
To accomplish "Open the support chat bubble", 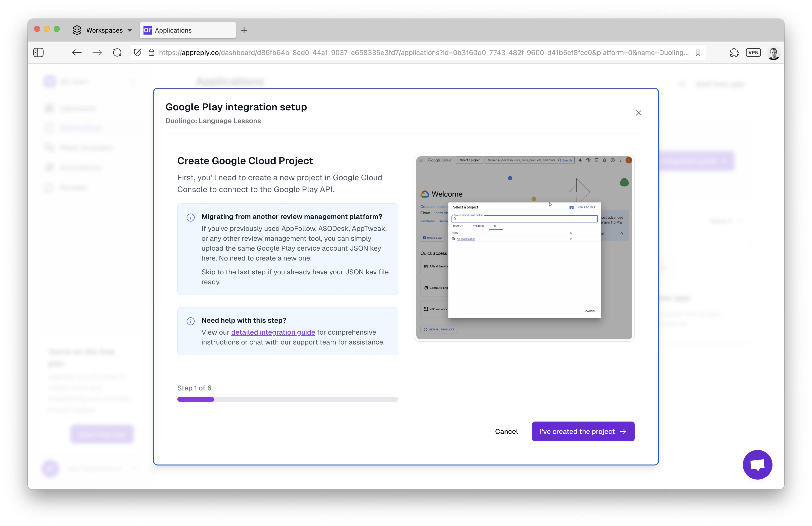I will click(757, 465).
